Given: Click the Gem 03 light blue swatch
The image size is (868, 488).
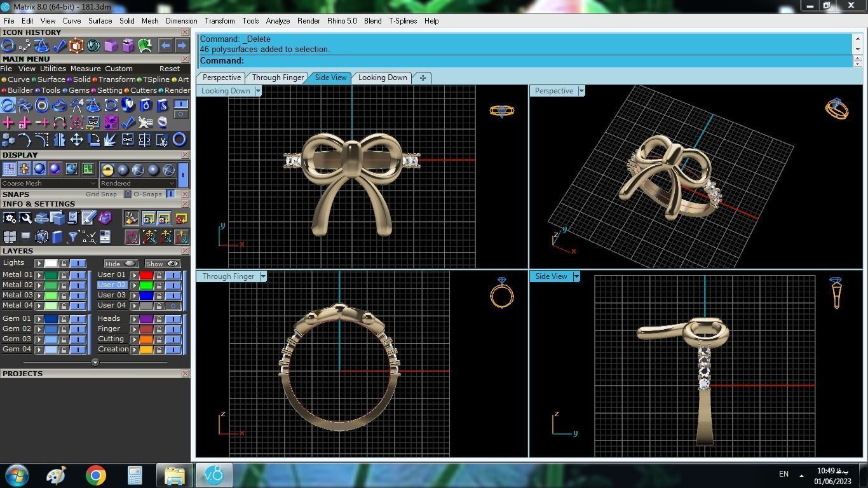Looking at the screenshot, I should (51, 339).
